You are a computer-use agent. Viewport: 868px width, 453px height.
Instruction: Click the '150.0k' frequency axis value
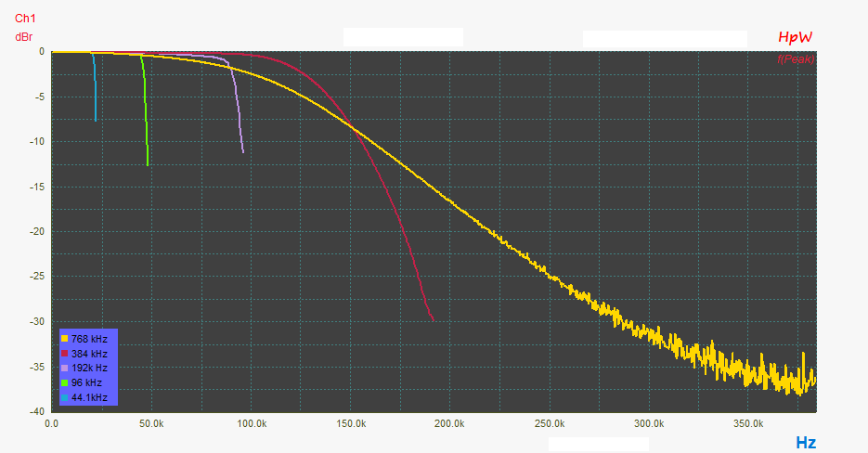coord(351,423)
